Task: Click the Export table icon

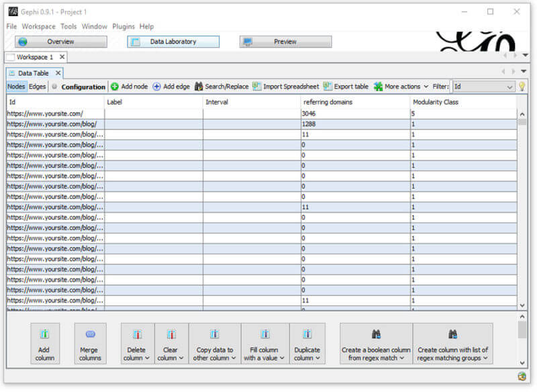Action: coord(328,87)
